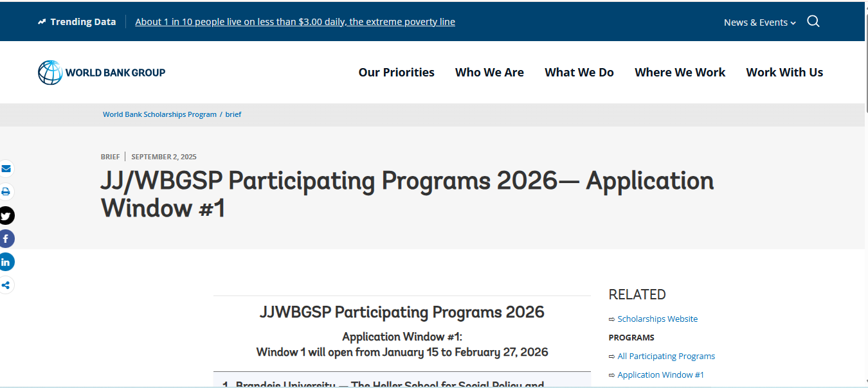
Task: Follow the World Bank Scholarships Program breadcrumb
Action: coord(159,114)
